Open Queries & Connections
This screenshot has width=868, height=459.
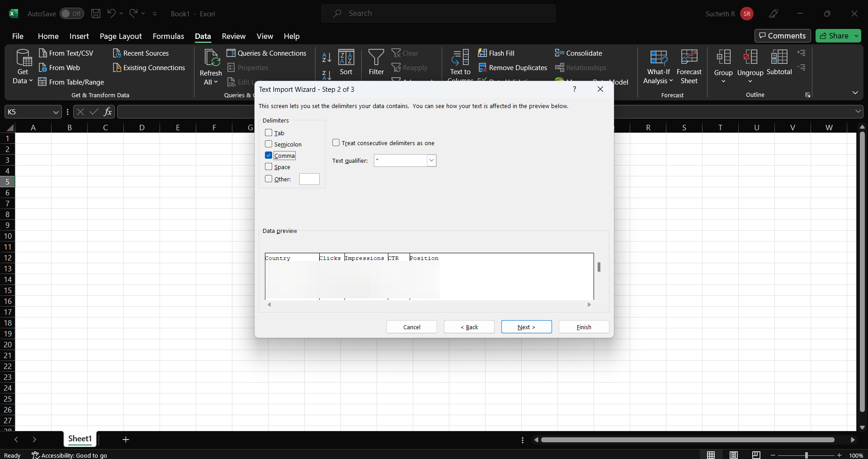(x=267, y=53)
